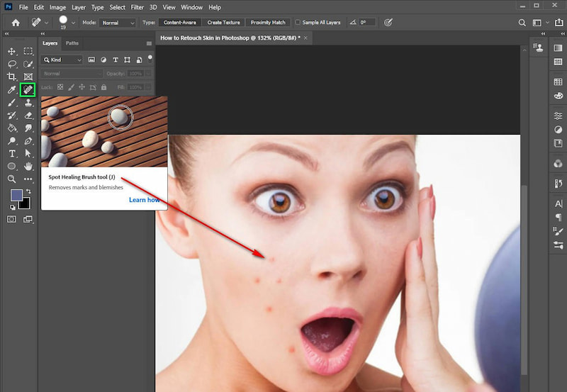Viewport: 567px width, 392px height.
Task: Select the Crop tool
Action: point(11,77)
